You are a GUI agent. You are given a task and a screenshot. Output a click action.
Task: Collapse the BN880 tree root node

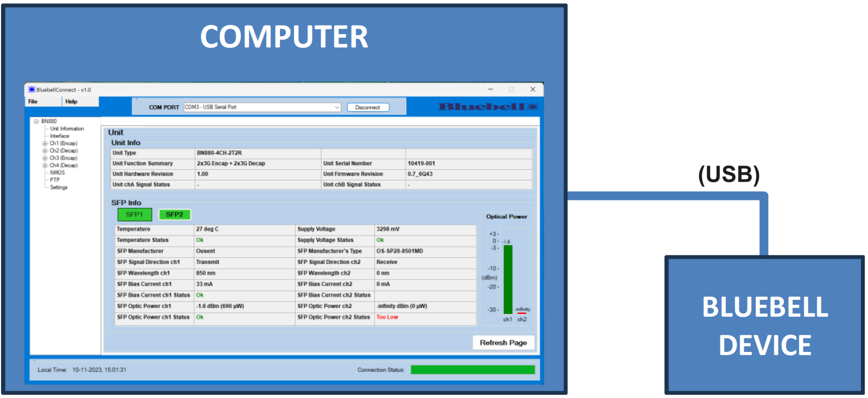[x=36, y=121]
